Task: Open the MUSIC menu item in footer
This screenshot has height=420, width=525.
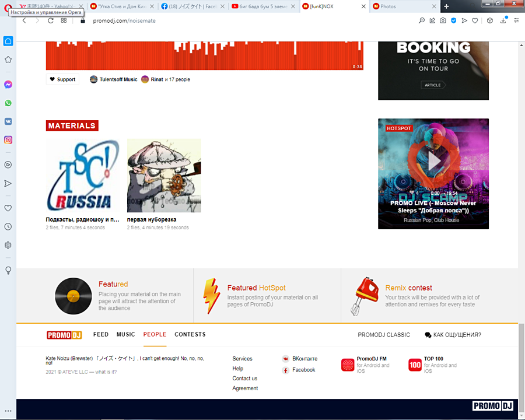Action: (125, 334)
